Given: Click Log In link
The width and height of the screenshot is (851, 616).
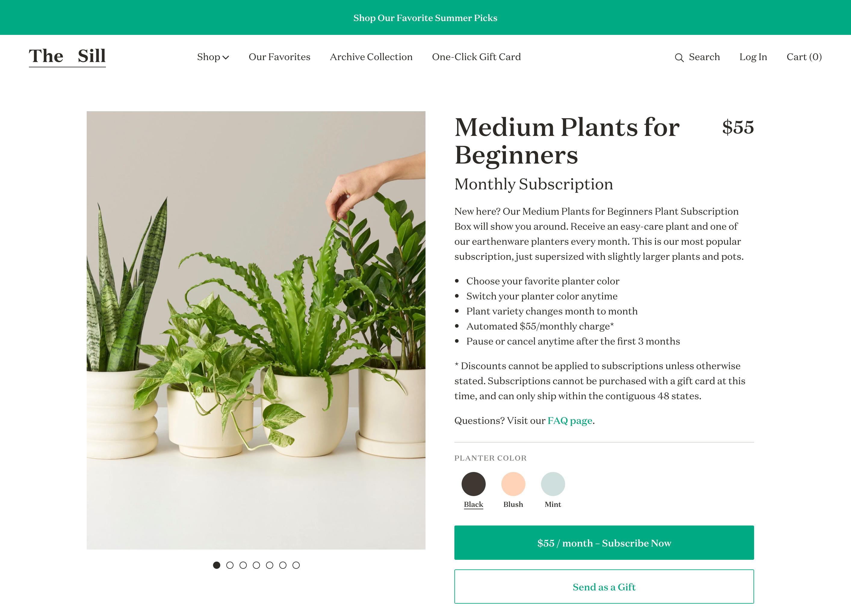Looking at the screenshot, I should click(753, 57).
